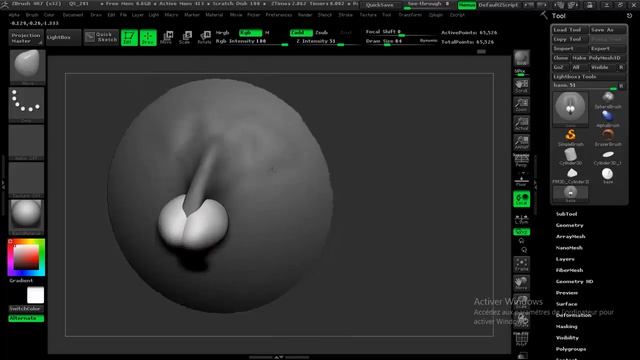Click the Actual size icon
The image size is (640, 360).
522,124
